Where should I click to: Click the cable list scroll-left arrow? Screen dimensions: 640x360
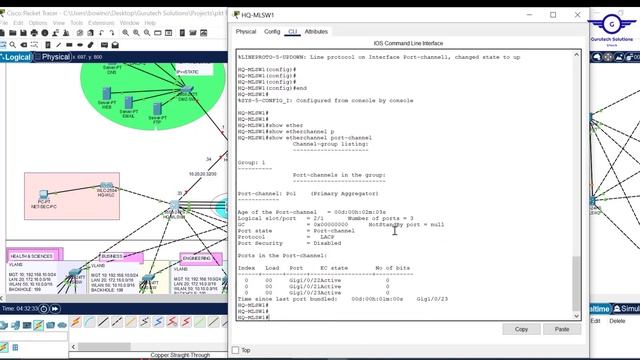pyautogui.click(x=73, y=347)
